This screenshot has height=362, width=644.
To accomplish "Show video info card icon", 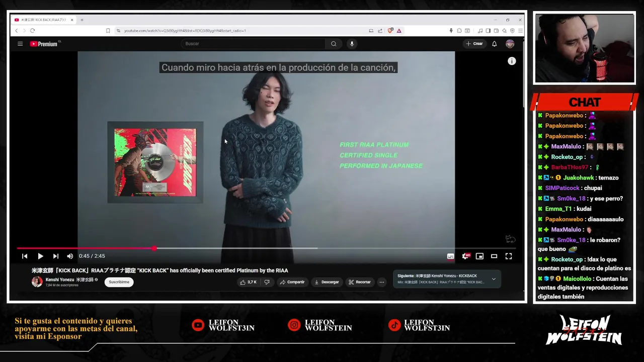I will click(512, 61).
